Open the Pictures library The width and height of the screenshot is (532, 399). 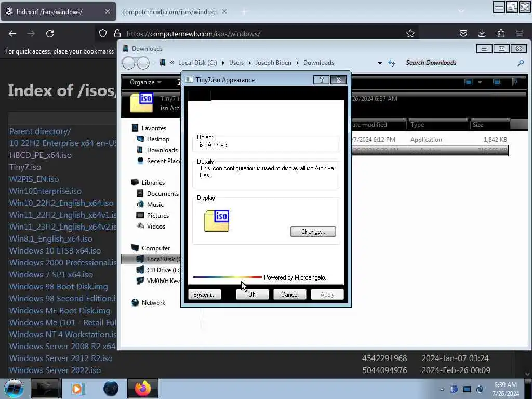(x=158, y=216)
